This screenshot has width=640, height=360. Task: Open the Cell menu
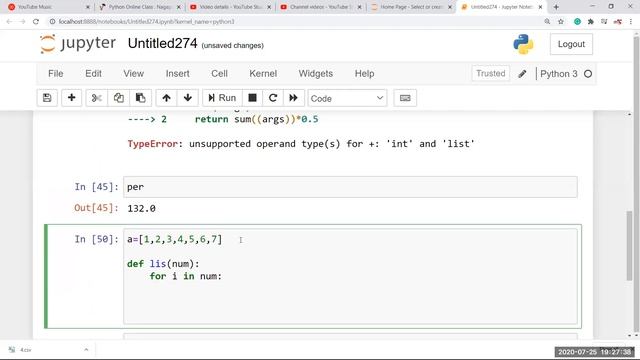point(219,73)
